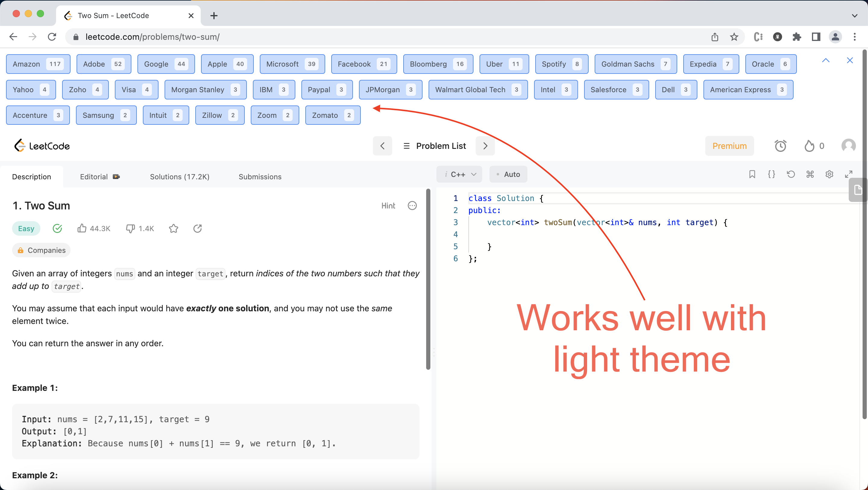Open editor shortcuts command icon
Viewport: 868px width, 490px height.
tap(810, 174)
